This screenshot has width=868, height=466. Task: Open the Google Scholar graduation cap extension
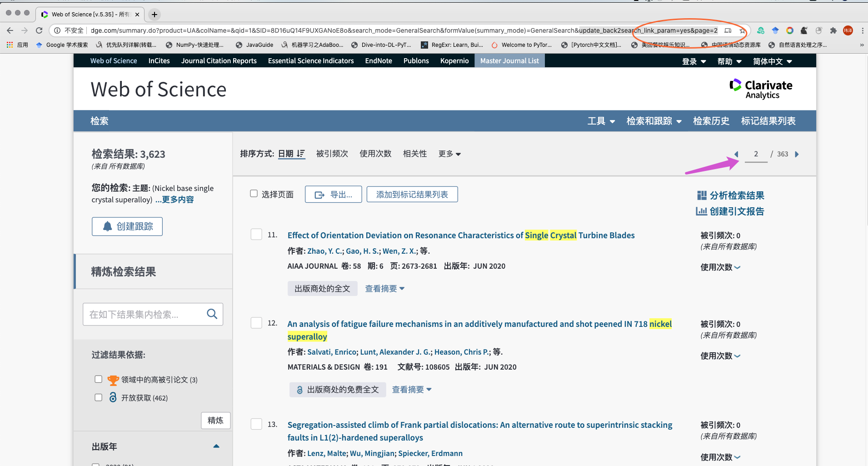775,30
